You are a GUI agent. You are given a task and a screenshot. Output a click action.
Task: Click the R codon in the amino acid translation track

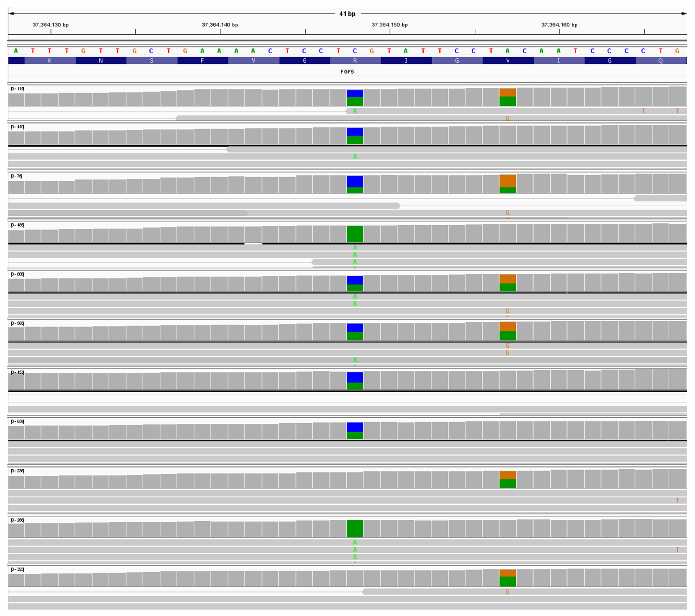(355, 61)
